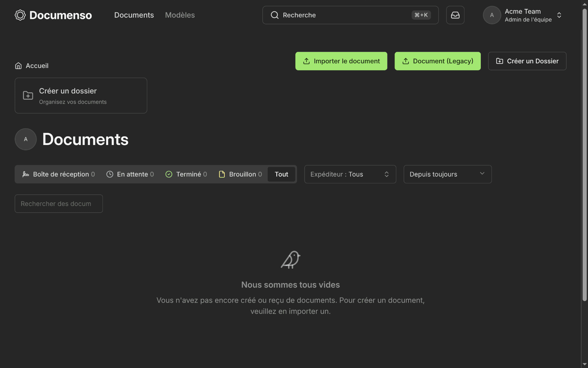Click the Document (Legacy) upload button
This screenshot has height=368, width=588.
(438, 61)
